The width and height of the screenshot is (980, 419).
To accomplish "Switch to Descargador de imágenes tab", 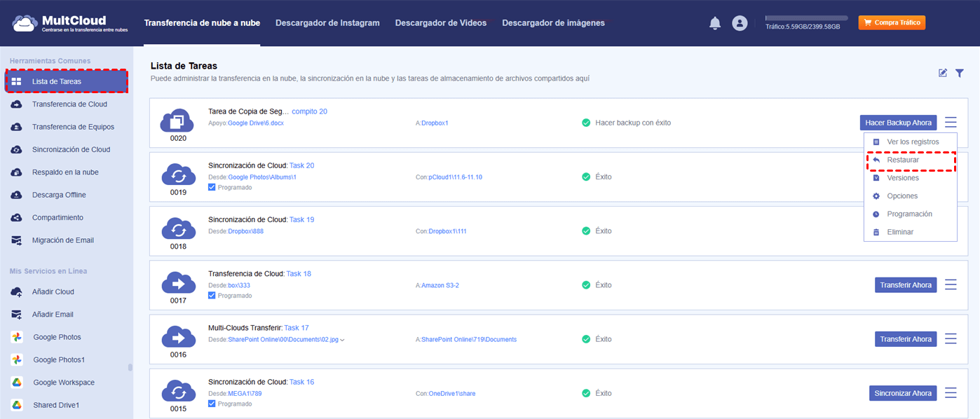I will 553,23.
